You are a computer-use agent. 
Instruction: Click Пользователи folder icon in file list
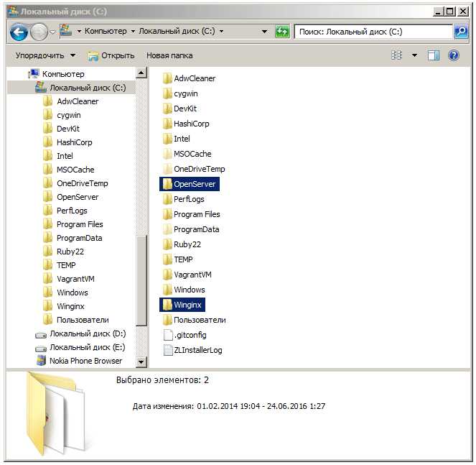click(x=167, y=320)
